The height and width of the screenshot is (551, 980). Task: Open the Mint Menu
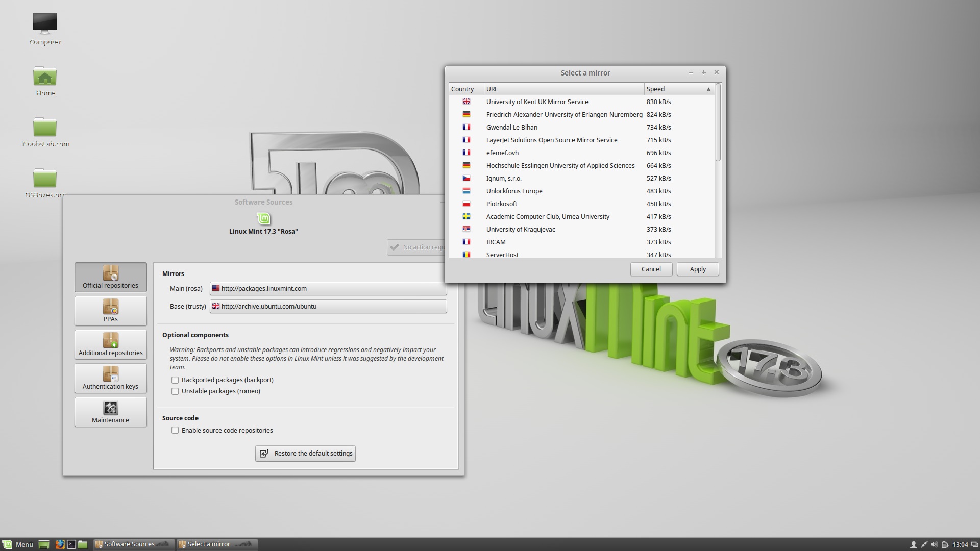[x=18, y=544]
